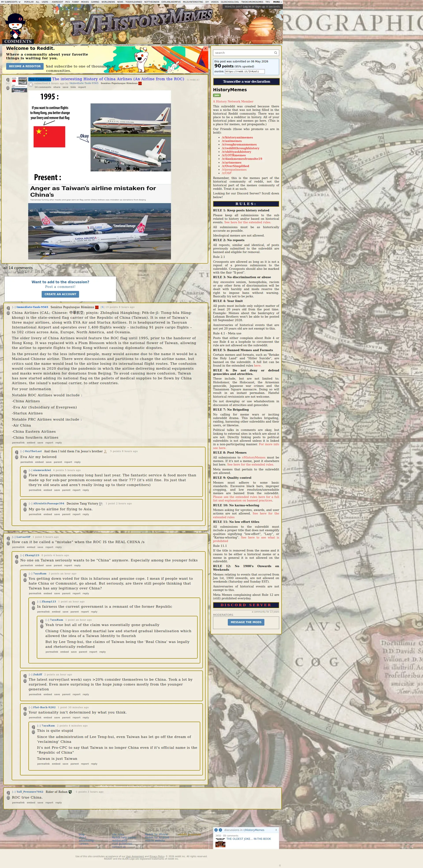Downvote OzyTheLast's Eva Air comment
This screenshot has height=868, width=423.
tap(17, 457)
